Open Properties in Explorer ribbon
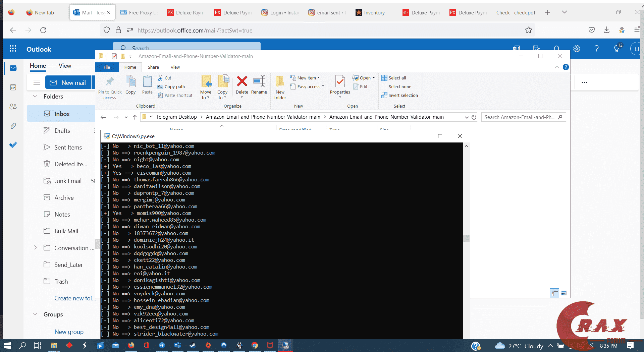Image resolution: width=644 pixels, height=352 pixels. coord(340,86)
